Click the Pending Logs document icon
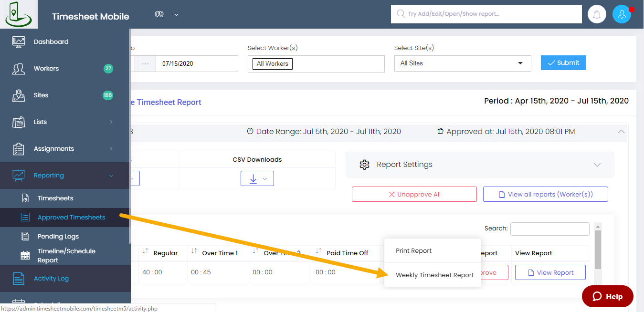 point(26,237)
